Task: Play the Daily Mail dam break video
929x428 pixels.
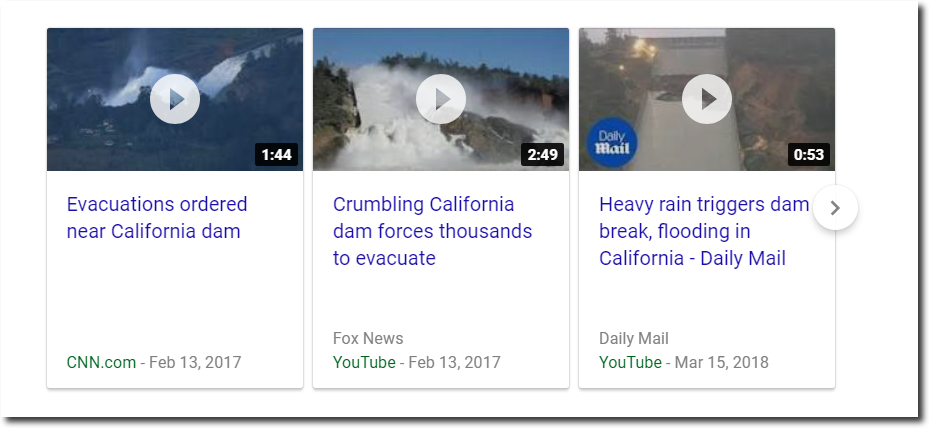Action: [707, 99]
